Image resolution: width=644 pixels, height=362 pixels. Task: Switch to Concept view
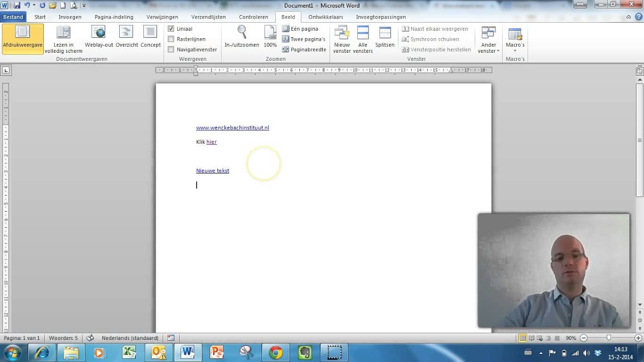(150, 37)
